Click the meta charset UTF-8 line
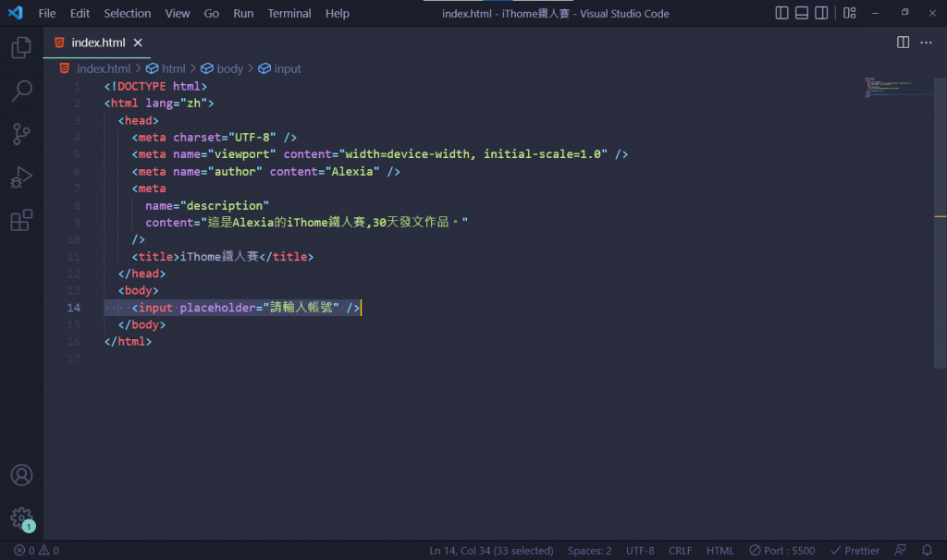Viewport: 947px width, 560px height. (215, 137)
